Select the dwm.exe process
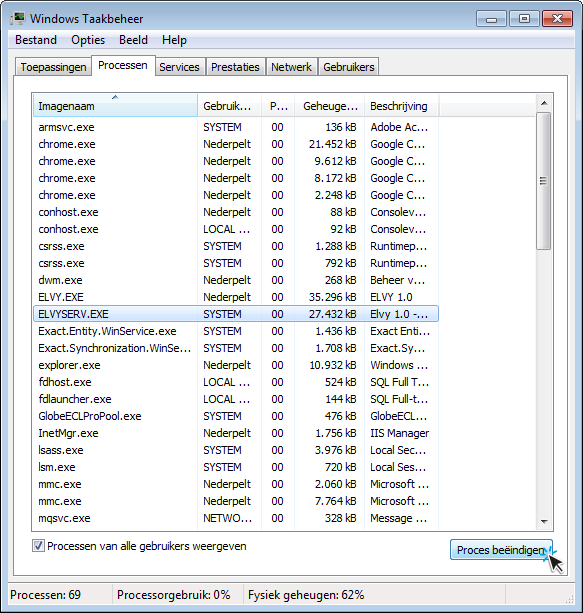This screenshot has height=613, width=583. pos(236,280)
